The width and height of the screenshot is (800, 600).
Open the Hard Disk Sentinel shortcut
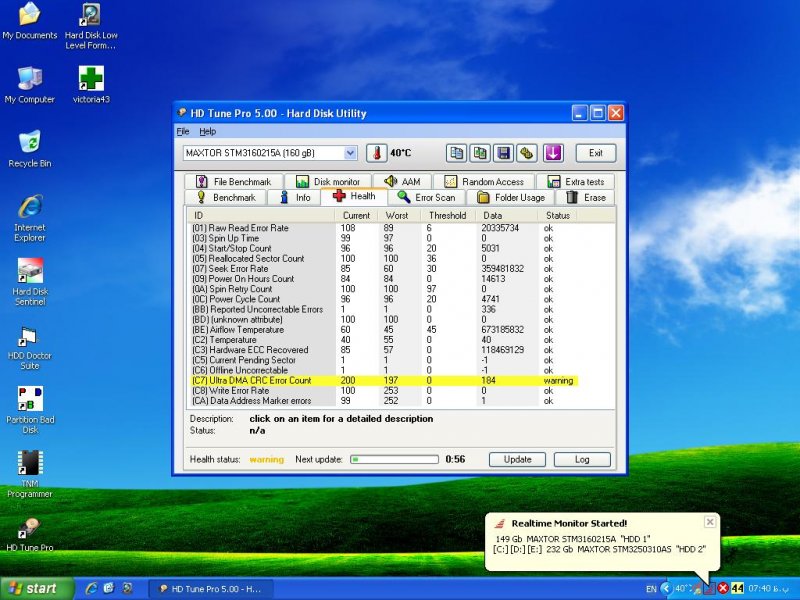click(30, 282)
